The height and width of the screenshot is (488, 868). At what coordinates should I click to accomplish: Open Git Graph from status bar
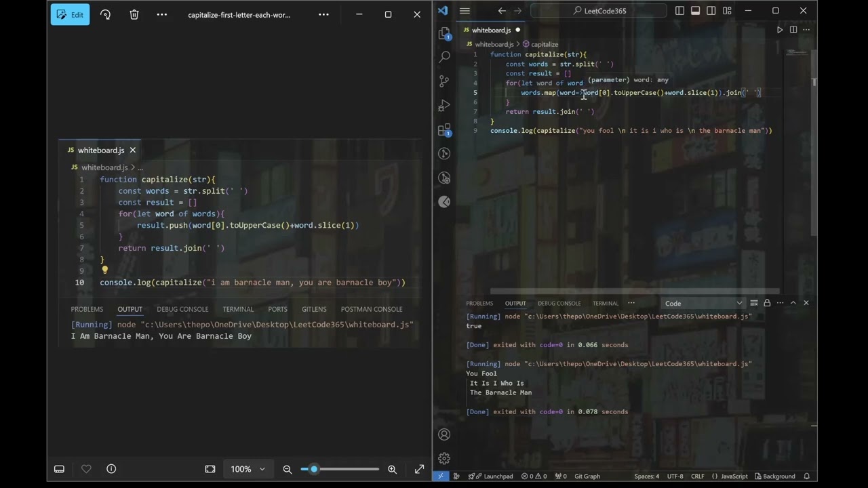[587, 476]
